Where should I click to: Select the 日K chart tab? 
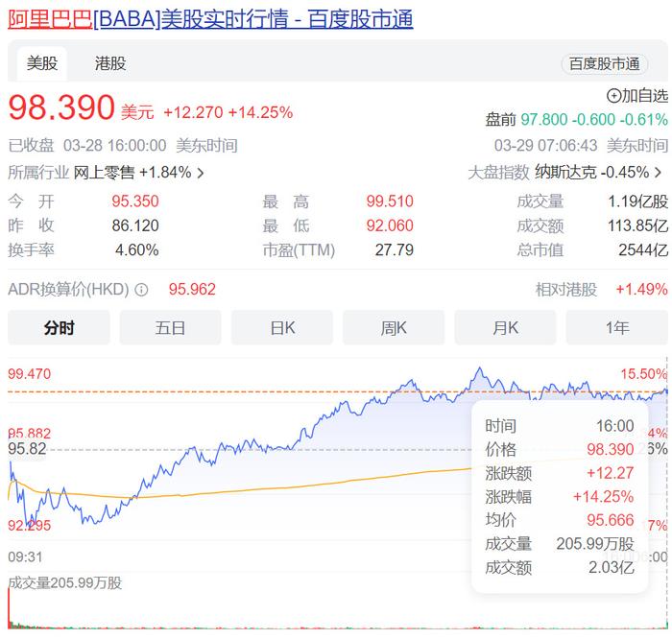tap(282, 327)
